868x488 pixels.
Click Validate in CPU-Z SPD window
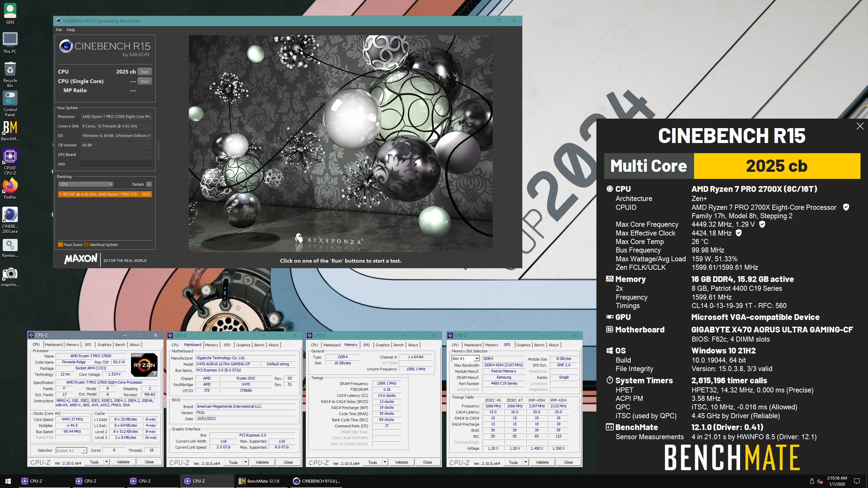542,462
